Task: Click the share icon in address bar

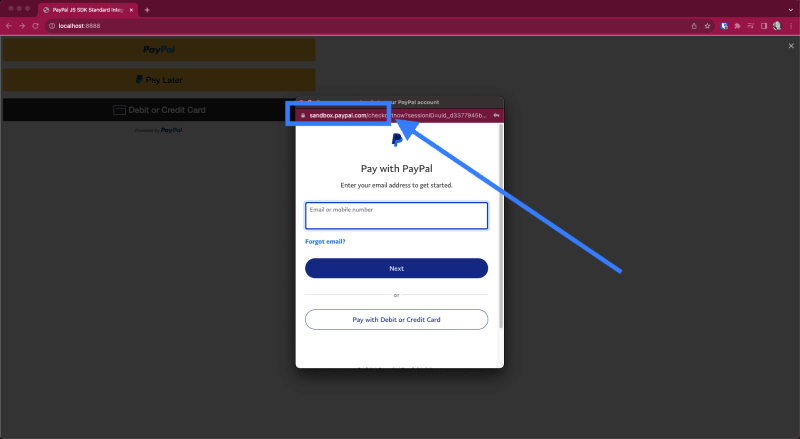Action: coord(692,25)
